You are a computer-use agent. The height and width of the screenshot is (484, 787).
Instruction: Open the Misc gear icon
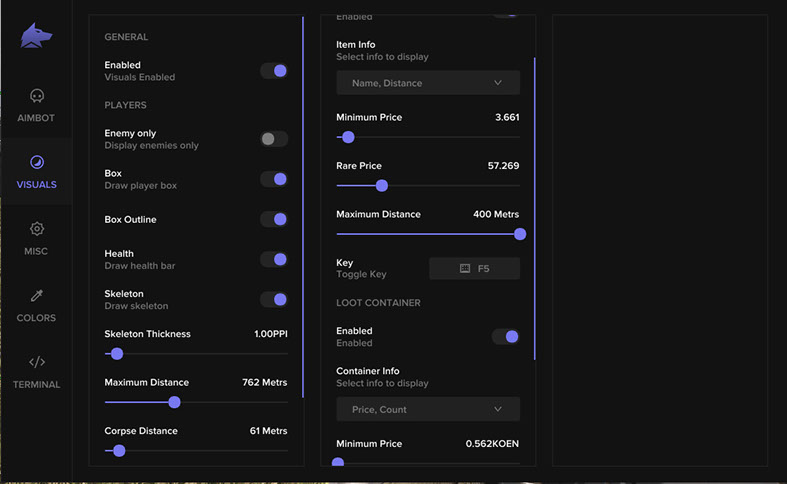coord(36,229)
